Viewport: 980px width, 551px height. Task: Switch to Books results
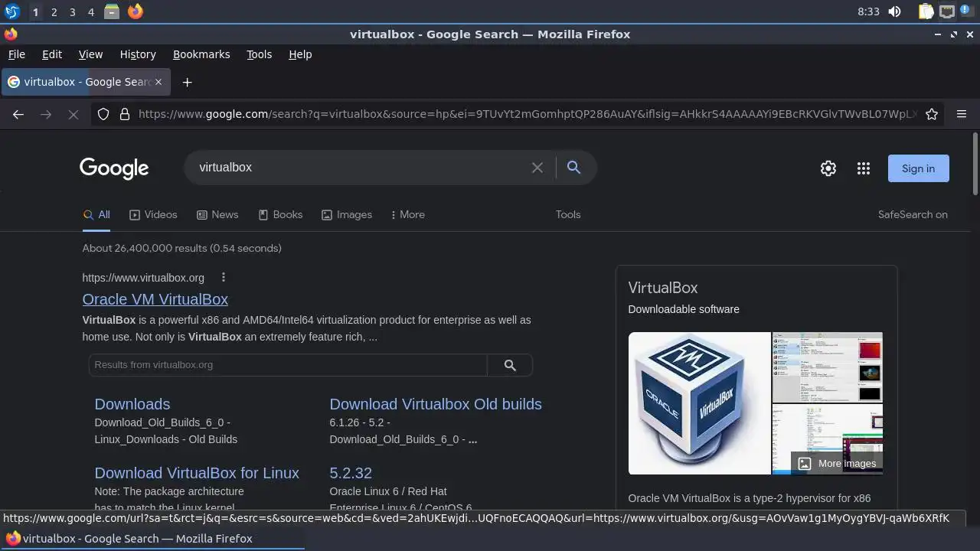click(x=280, y=215)
